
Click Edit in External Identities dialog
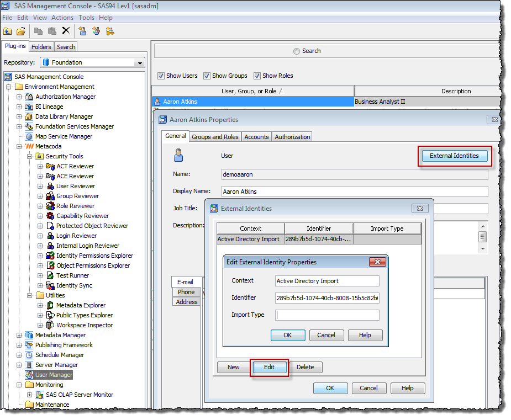[x=269, y=367]
